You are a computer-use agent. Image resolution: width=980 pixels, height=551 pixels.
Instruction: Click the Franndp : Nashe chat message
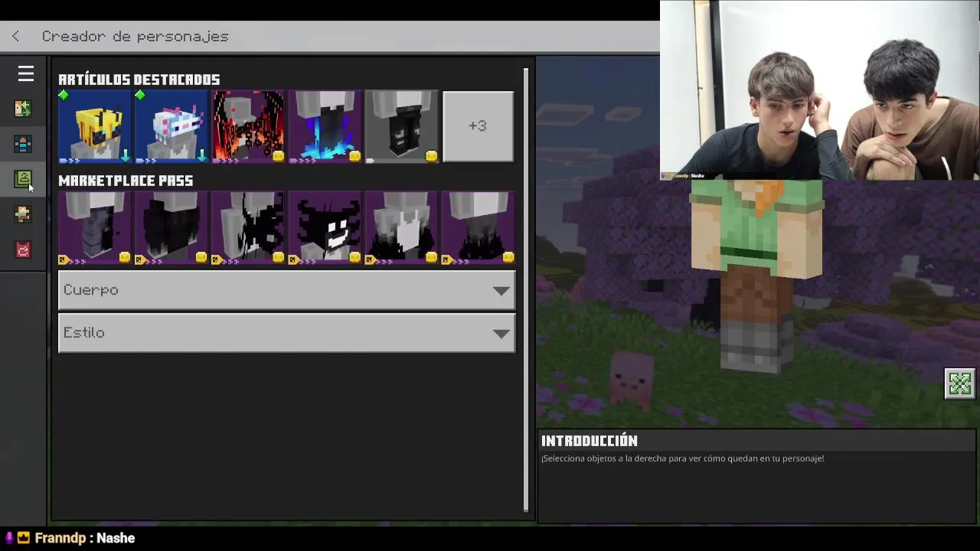85,538
